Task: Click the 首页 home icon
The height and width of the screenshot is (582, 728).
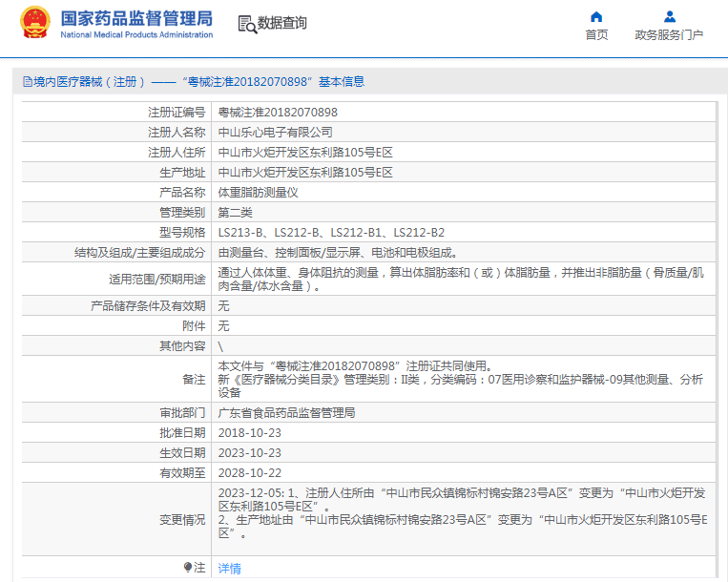Action: point(596,17)
